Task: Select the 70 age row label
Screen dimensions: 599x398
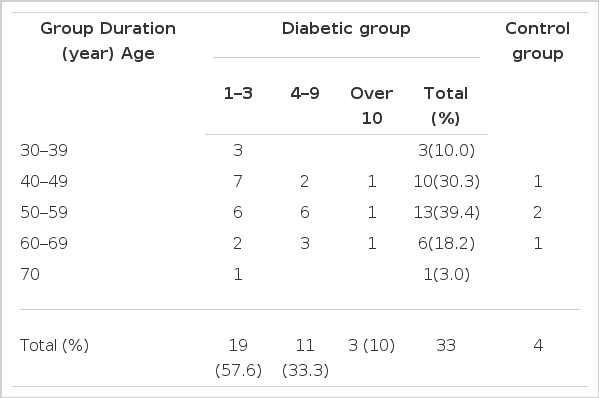Action: (x=30, y=274)
